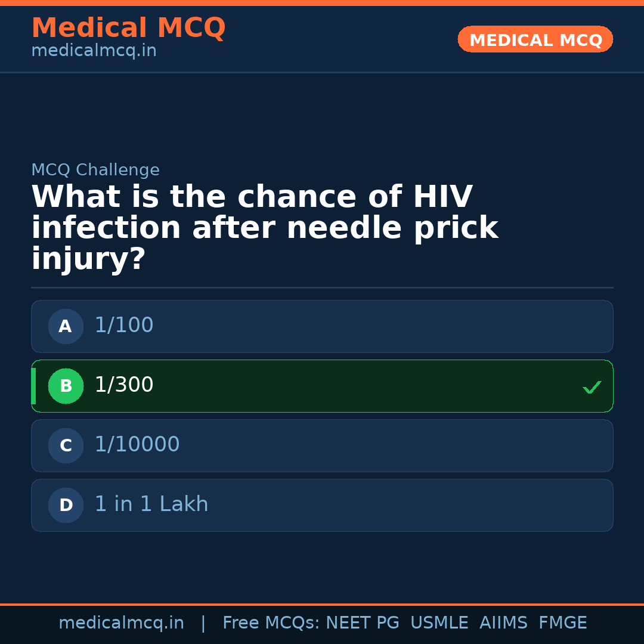
Task: Click AIIMS in the footer
Action: [x=503, y=623]
